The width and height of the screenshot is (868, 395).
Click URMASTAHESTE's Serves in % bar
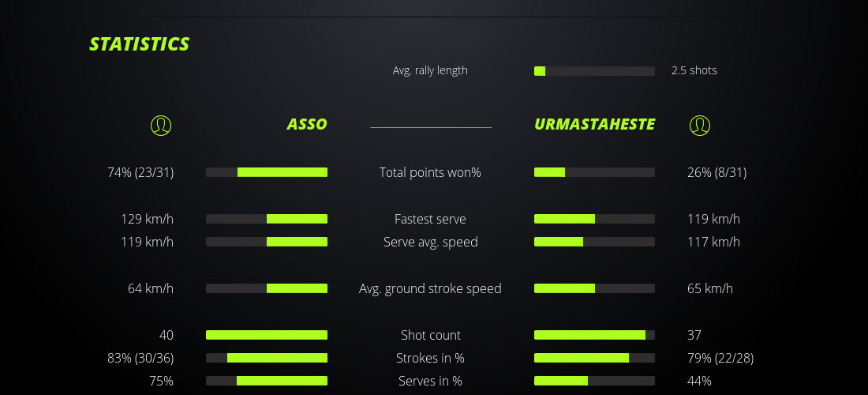click(594, 381)
